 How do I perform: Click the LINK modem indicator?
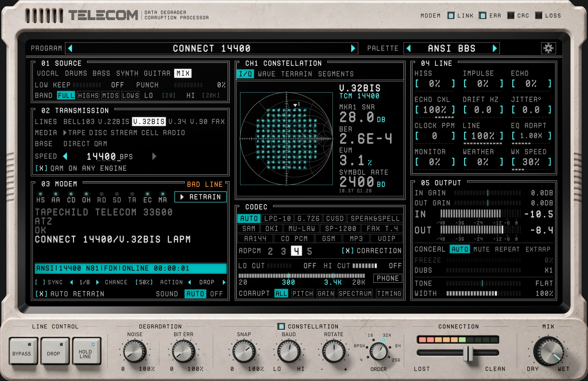tap(451, 16)
